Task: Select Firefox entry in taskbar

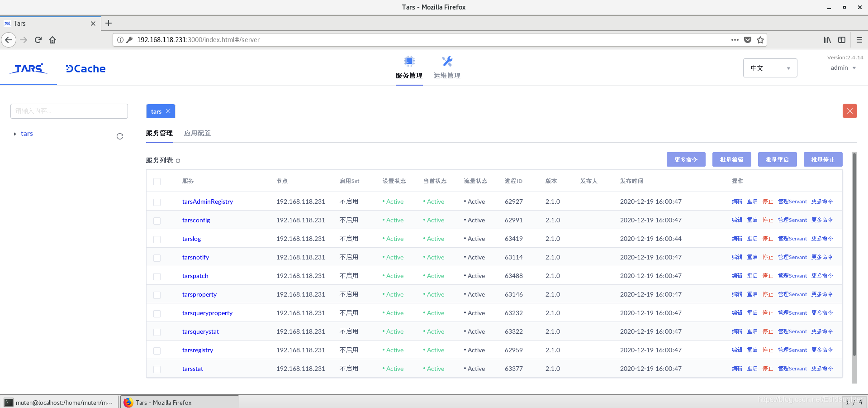Action: (180, 402)
